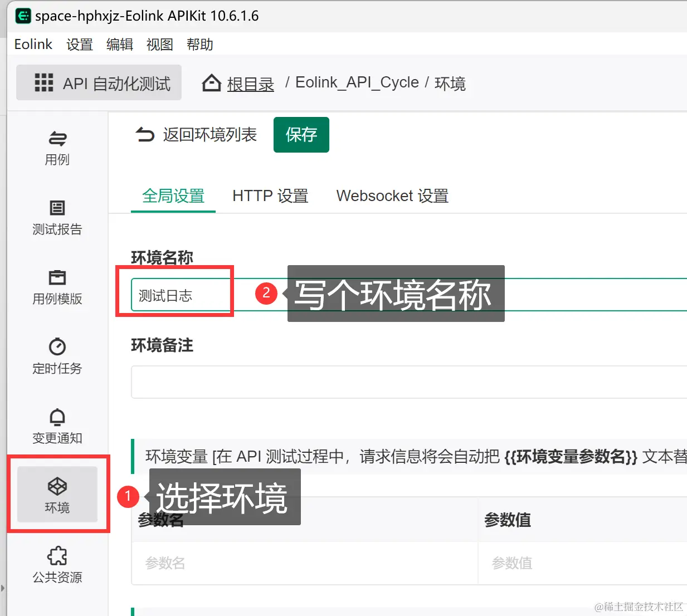This screenshot has width=687, height=616.
Task: Open 测试报告 in the sidebar
Action: click(x=57, y=218)
